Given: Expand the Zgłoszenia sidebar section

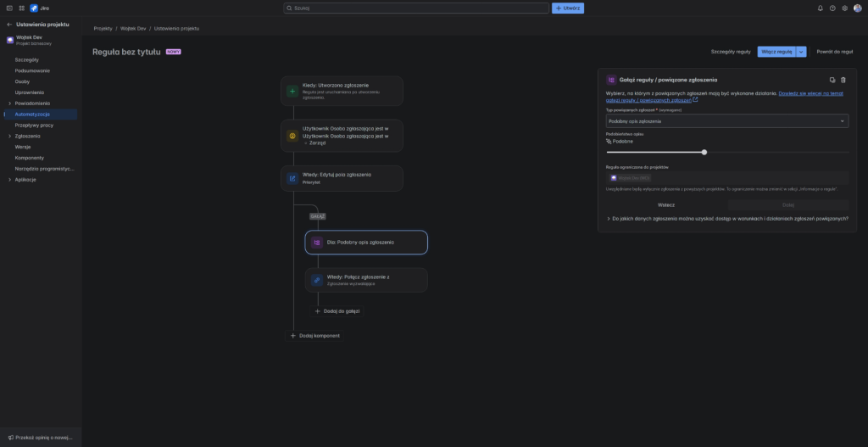Looking at the screenshot, I should [x=9, y=137].
